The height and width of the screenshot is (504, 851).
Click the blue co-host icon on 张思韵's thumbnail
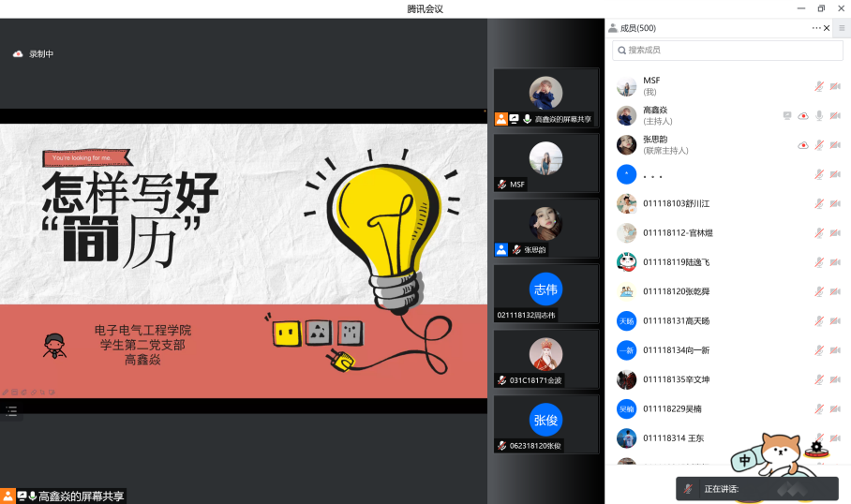pos(501,249)
